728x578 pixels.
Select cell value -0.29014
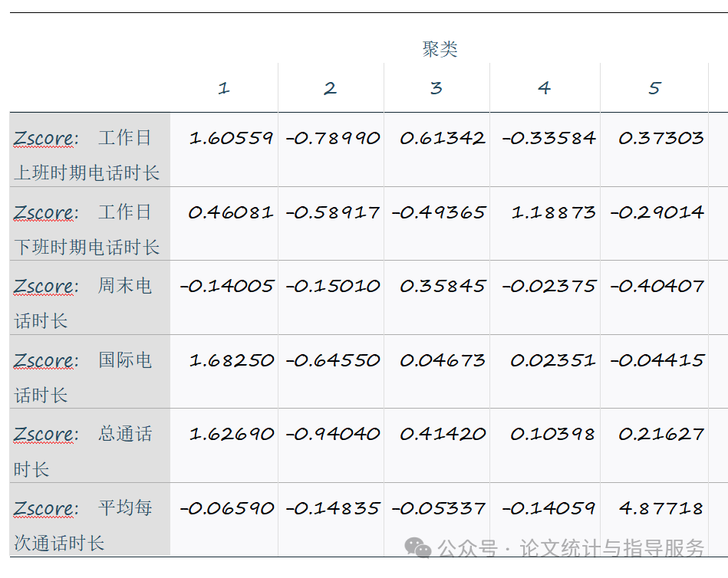[657, 212]
